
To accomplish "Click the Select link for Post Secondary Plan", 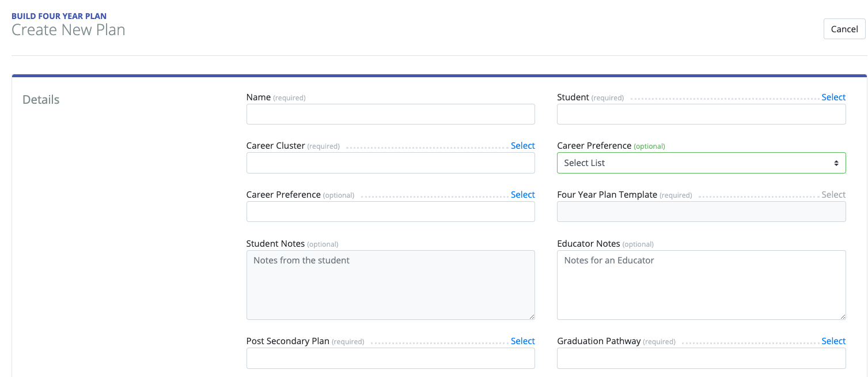I will [x=522, y=341].
